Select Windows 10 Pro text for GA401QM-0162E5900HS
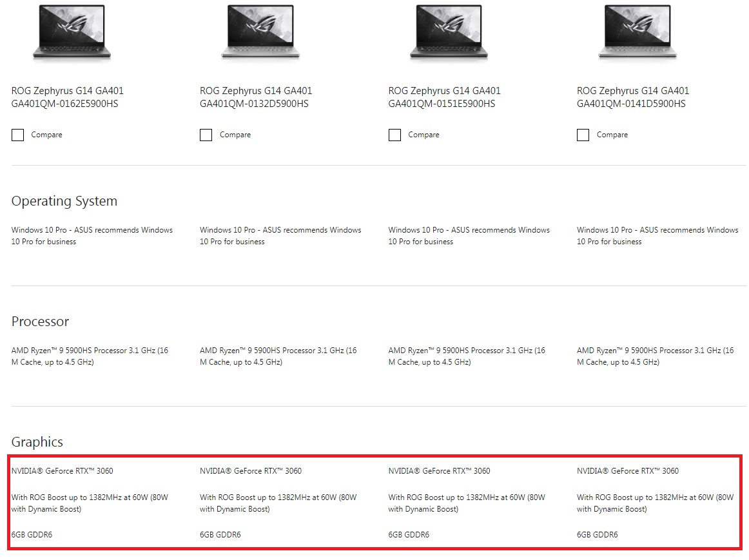This screenshot has height=560, width=749. pos(92,236)
